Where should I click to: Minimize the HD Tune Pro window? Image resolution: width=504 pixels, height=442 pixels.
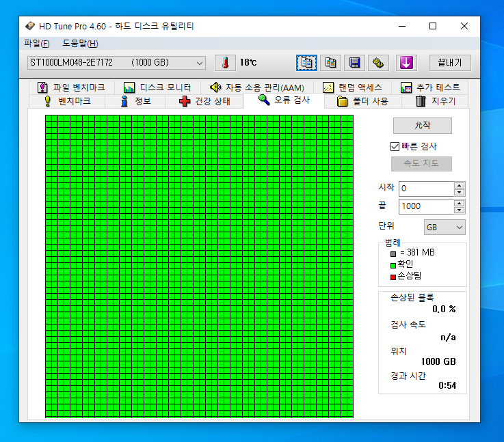402,26
